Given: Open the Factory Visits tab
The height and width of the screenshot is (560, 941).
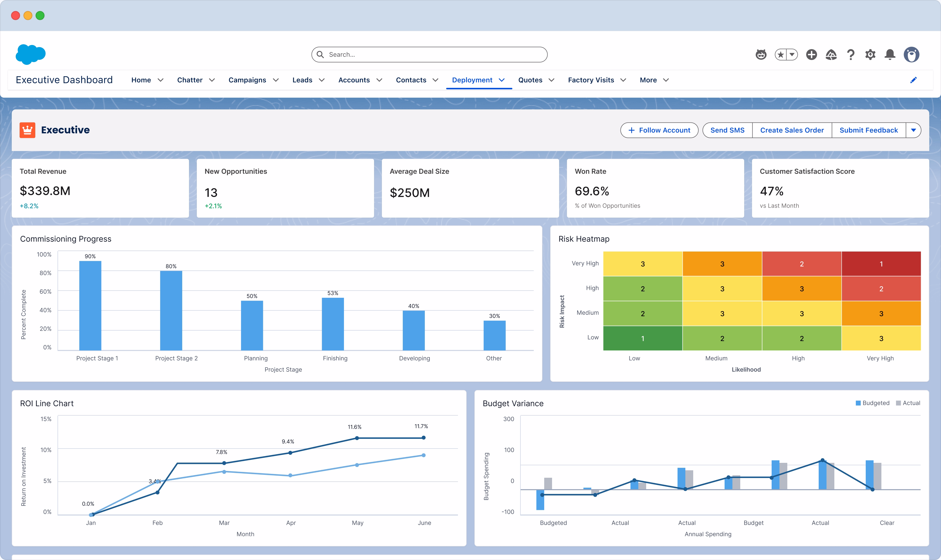Looking at the screenshot, I should point(591,80).
